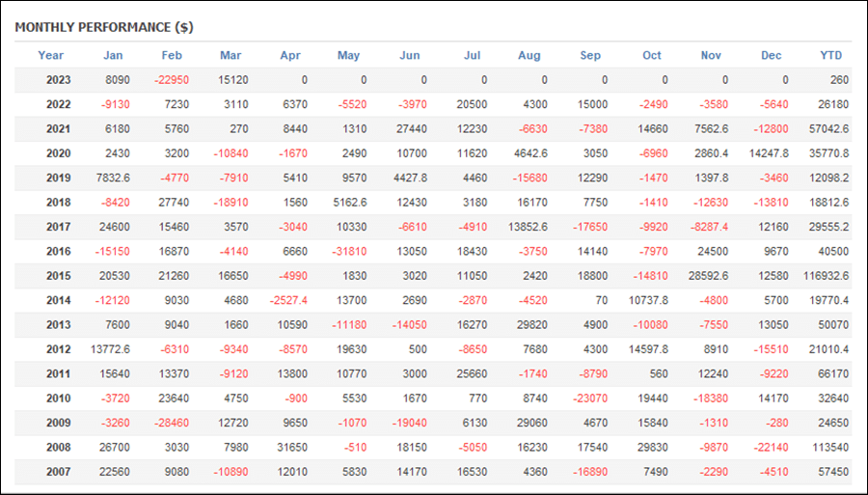The image size is (868, 495).
Task: Click the Mar column header
Action: tap(231, 55)
